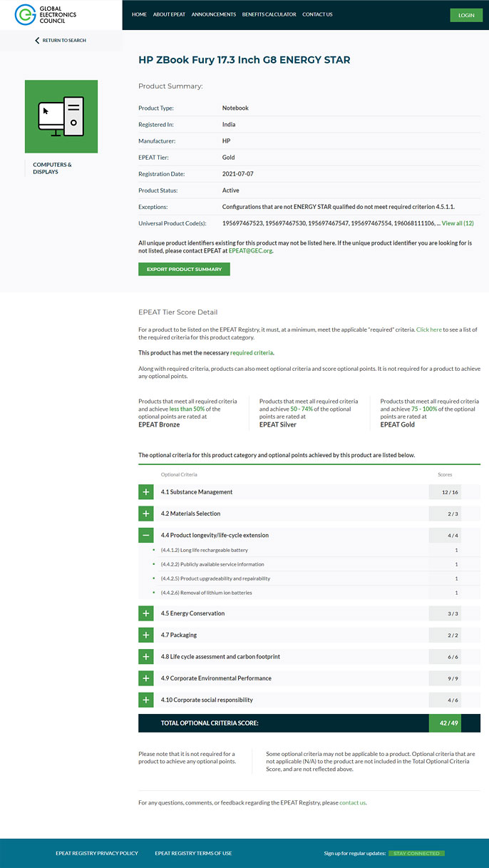This screenshot has height=868, width=489.
Task: Click View all (12) product codes link
Action: (458, 223)
